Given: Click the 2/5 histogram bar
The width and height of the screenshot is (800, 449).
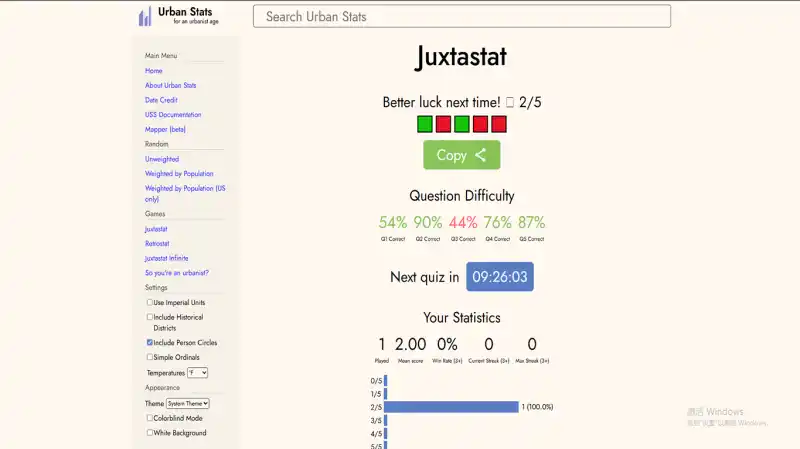Looking at the screenshot, I should [451, 407].
